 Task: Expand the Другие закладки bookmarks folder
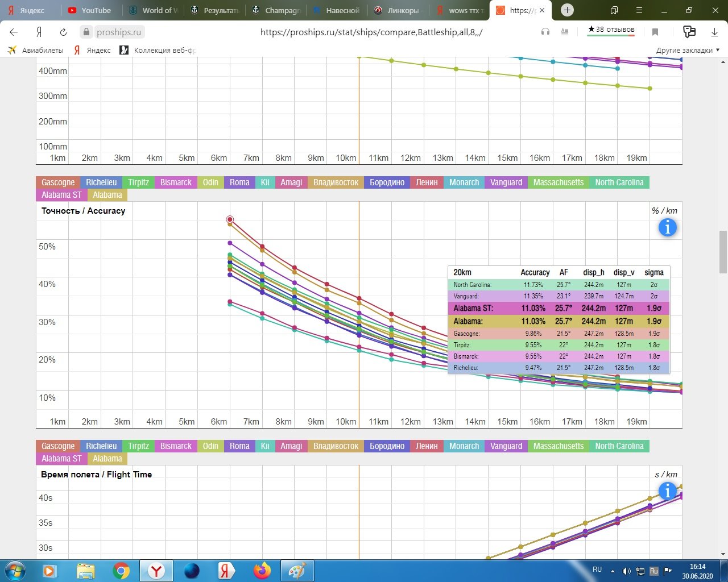tap(687, 50)
